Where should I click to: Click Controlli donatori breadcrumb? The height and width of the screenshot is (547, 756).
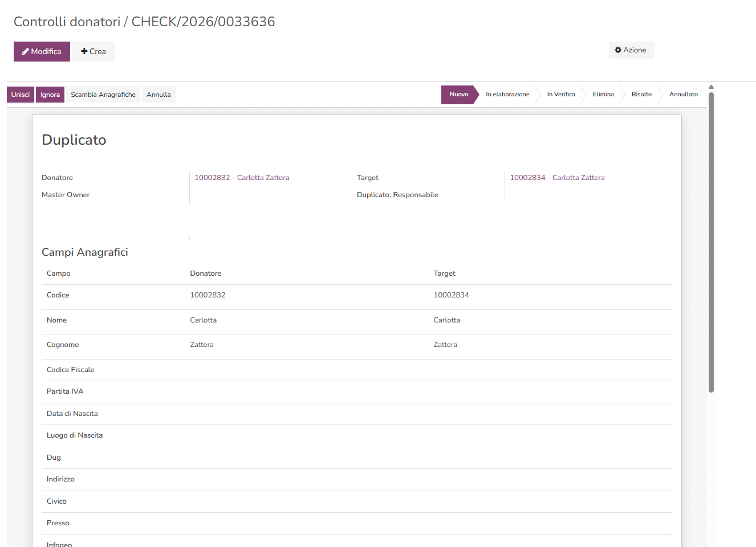[67, 22]
